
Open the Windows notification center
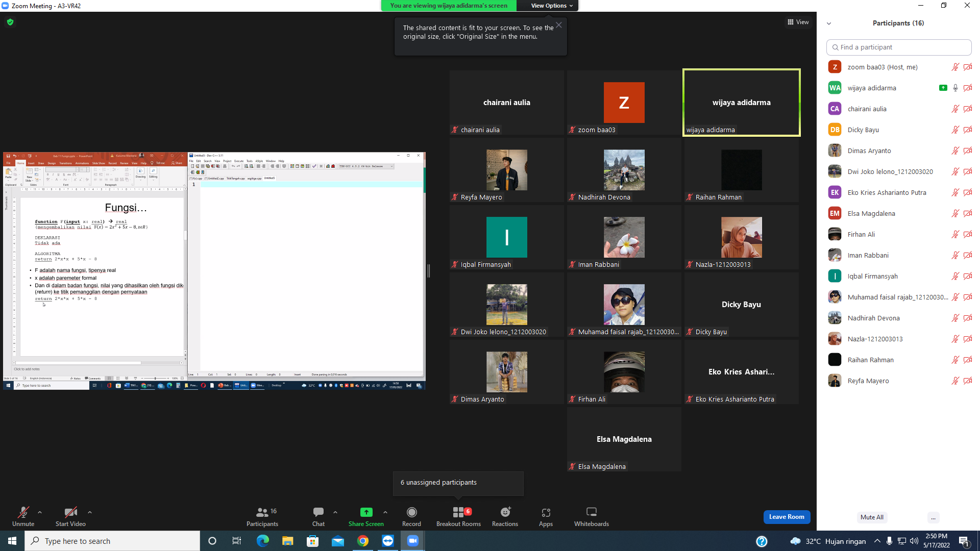[x=964, y=541]
